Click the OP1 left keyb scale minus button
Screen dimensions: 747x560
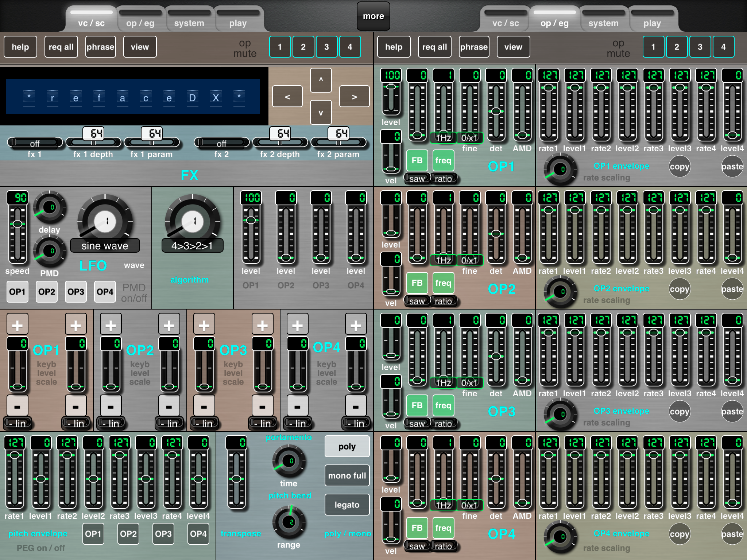pos(18,405)
